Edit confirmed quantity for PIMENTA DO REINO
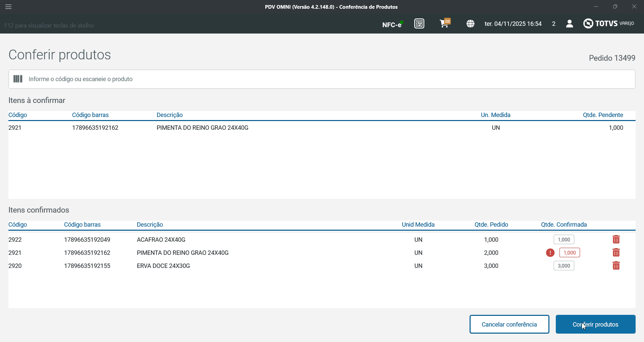 [x=570, y=252]
